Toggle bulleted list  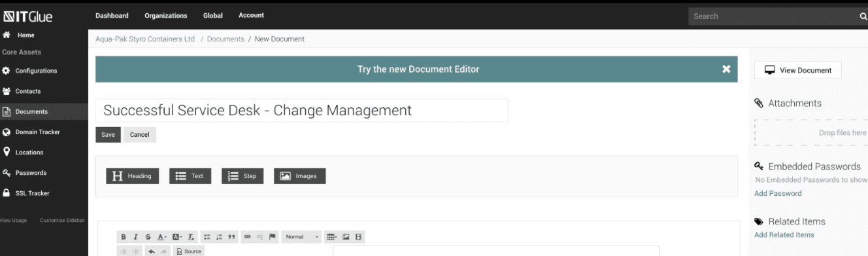point(207,237)
